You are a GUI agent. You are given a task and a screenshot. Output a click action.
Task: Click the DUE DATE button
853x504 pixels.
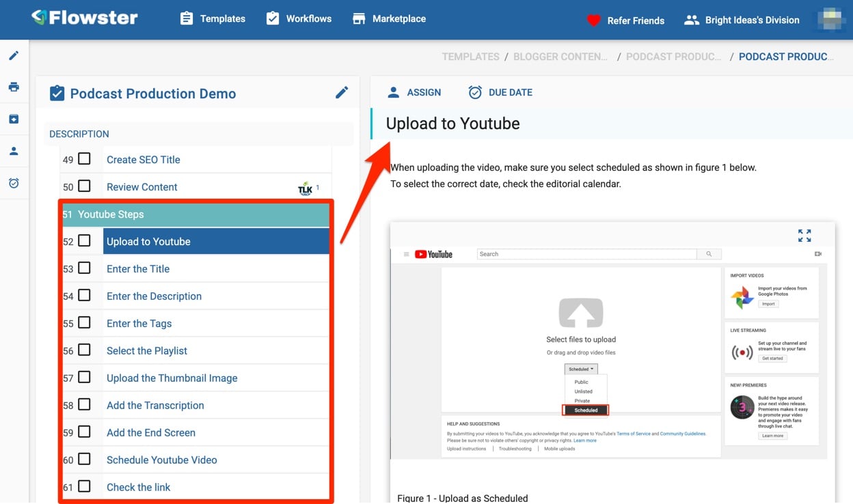click(500, 92)
